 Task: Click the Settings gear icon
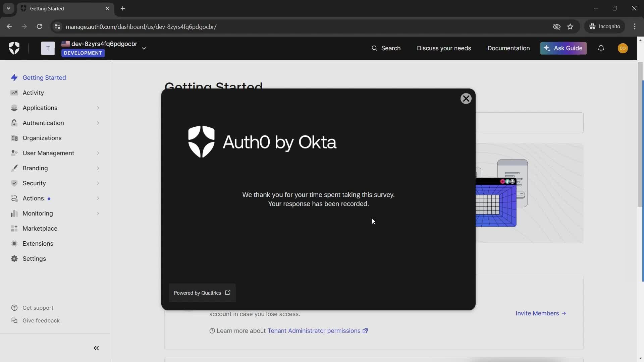pyautogui.click(x=14, y=258)
